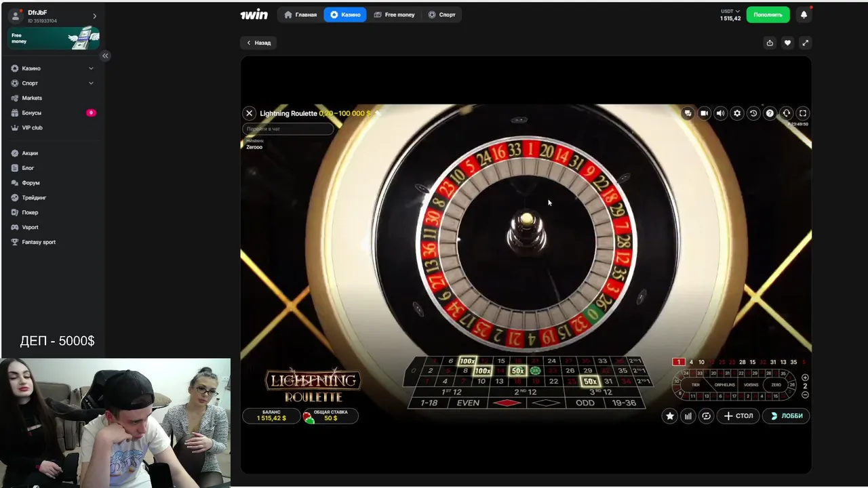Image resolution: width=868 pixels, height=488 pixels.
Task: Open the game history clock icon
Action: click(753, 113)
